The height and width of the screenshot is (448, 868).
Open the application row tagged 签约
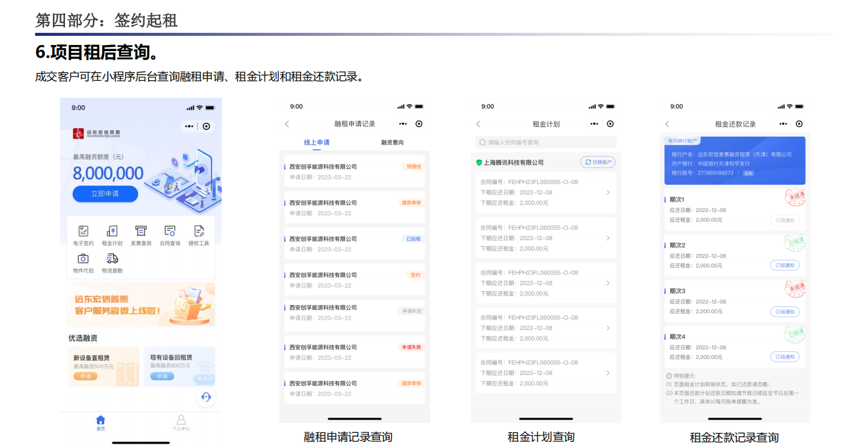point(355,280)
